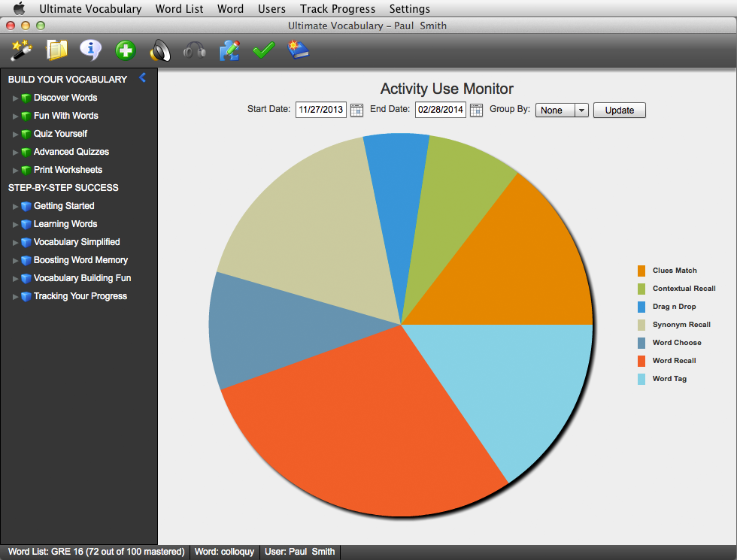Open the Group By dropdown
The image size is (737, 560).
click(581, 110)
